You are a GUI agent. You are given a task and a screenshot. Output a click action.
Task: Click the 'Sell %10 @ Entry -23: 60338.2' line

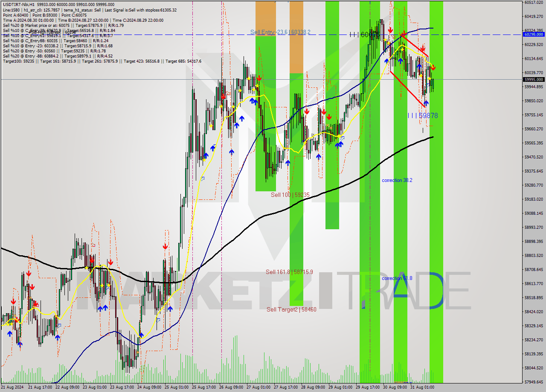point(58,46)
